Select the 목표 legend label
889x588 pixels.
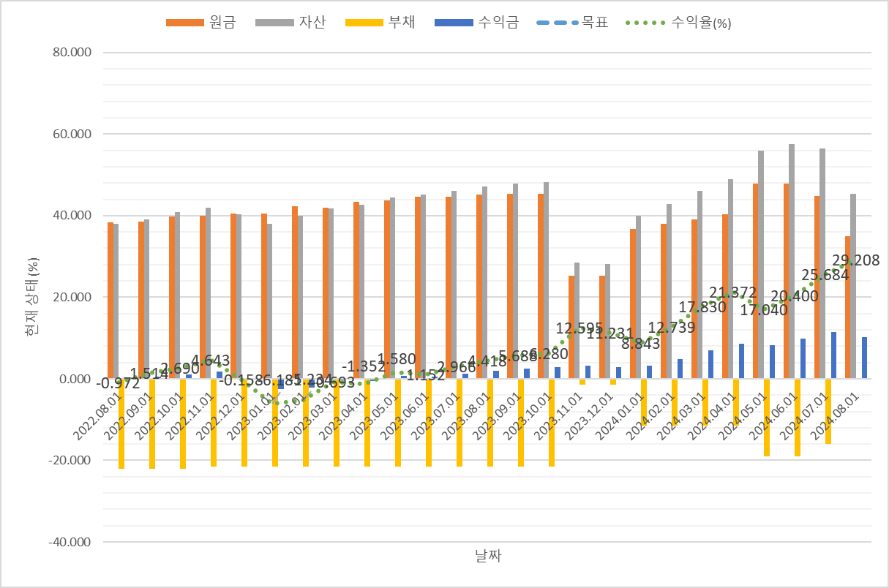[595, 23]
